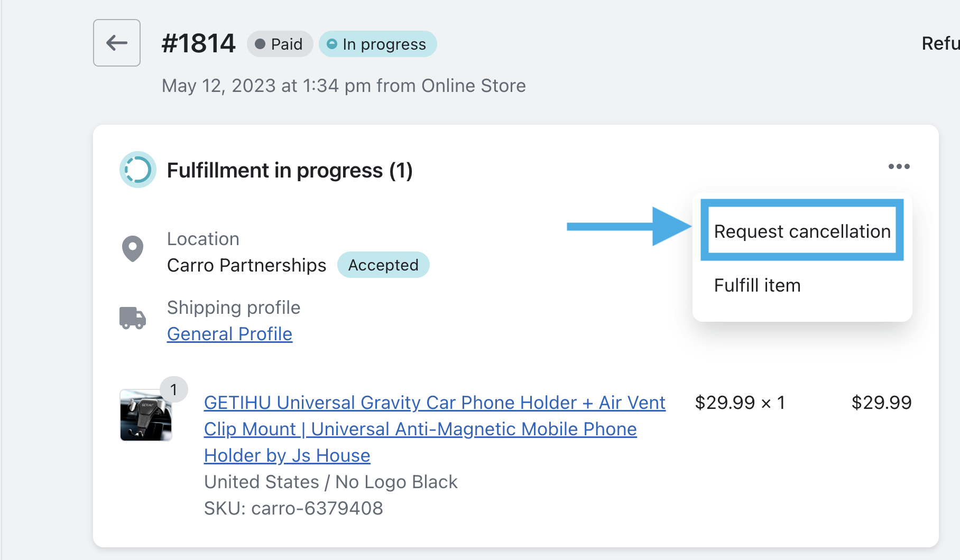Screen dimensions: 960x560
Task: Click the car phone holder product thumbnail
Action: pyautogui.click(x=145, y=416)
